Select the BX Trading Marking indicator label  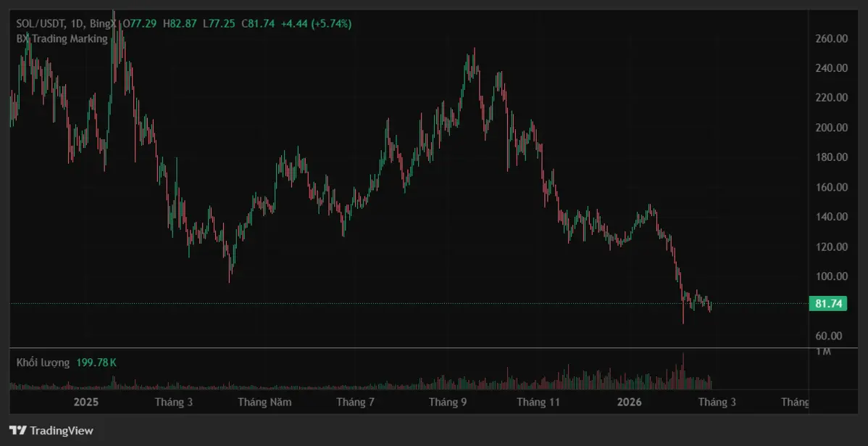[62, 38]
